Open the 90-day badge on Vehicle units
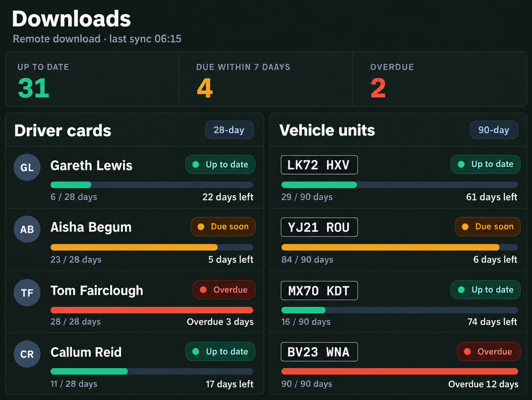 tap(494, 130)
